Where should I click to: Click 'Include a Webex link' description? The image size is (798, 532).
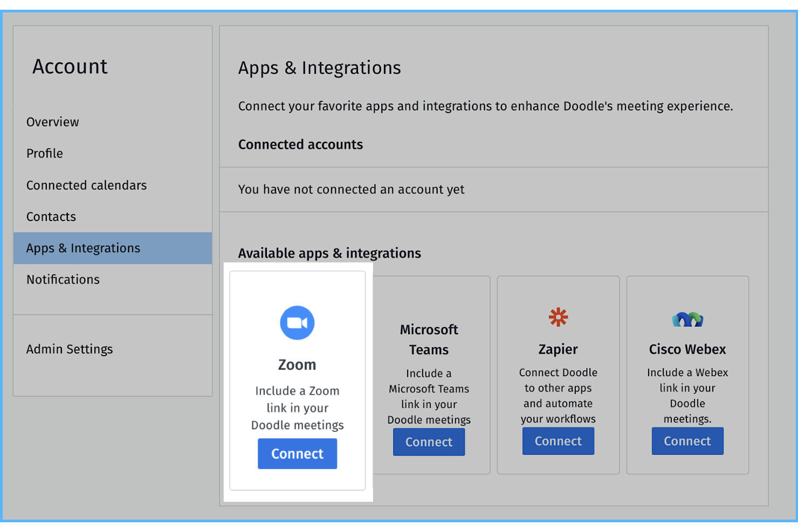[x=687, y=396]
